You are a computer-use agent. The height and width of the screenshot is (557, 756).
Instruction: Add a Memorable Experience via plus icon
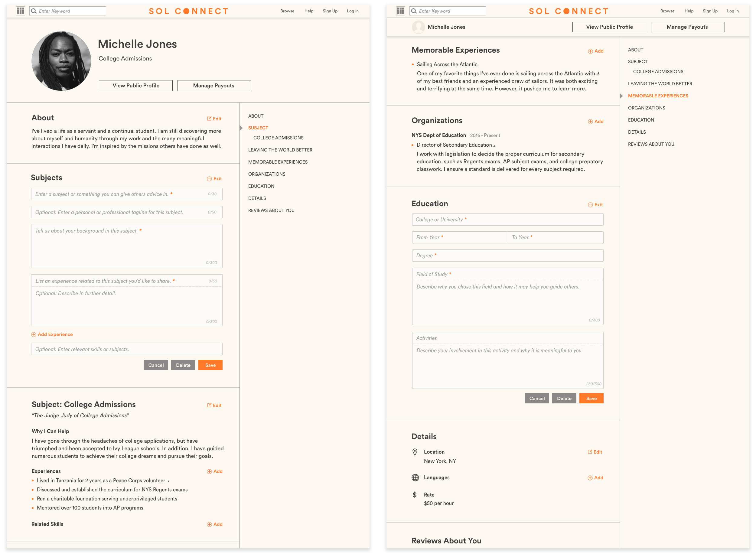[x=590, y=51]
